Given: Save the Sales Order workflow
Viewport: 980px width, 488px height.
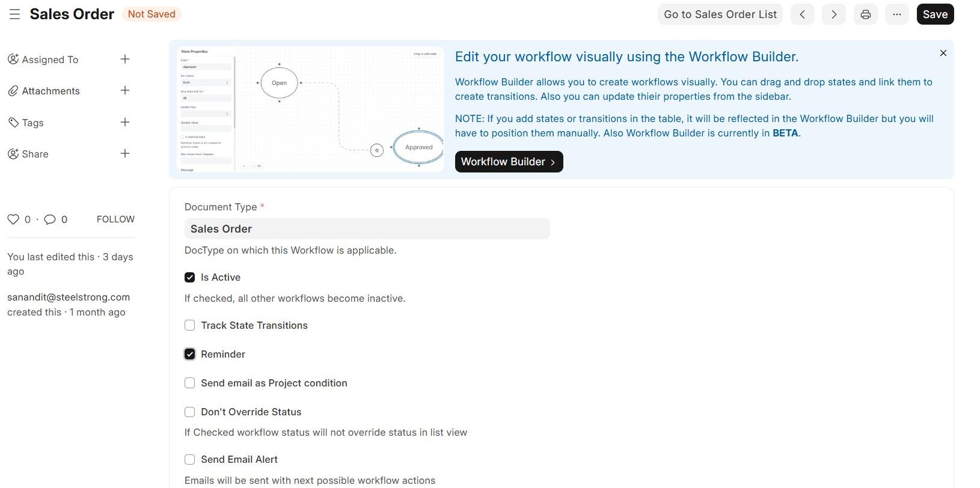Looking at the screenshot, I should click(935, 14).
